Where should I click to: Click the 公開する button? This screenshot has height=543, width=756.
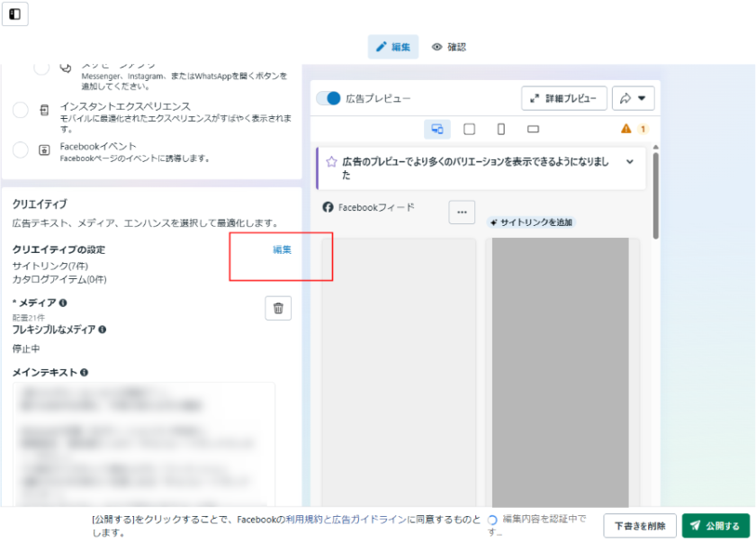(715, 526)
